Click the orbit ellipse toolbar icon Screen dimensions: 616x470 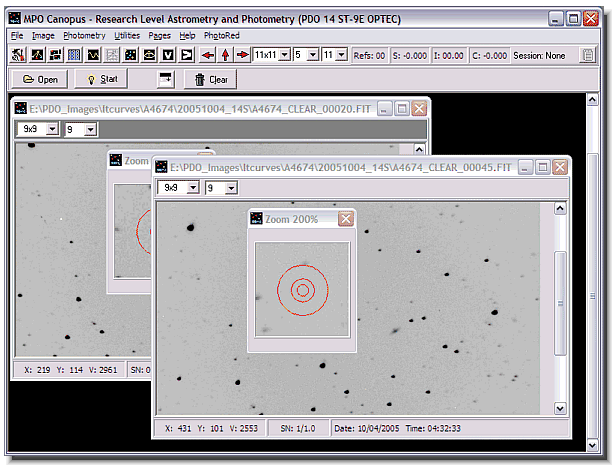(x=149, y=55)
